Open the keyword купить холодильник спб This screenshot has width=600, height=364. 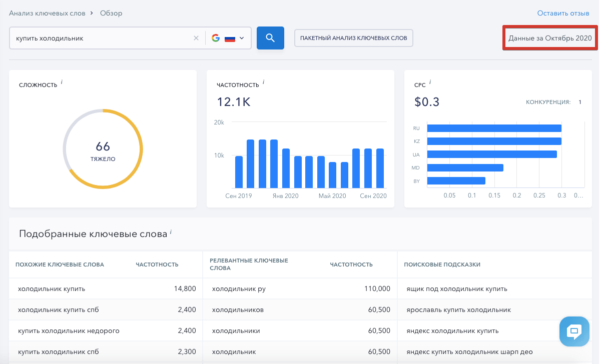pos(58,352)
